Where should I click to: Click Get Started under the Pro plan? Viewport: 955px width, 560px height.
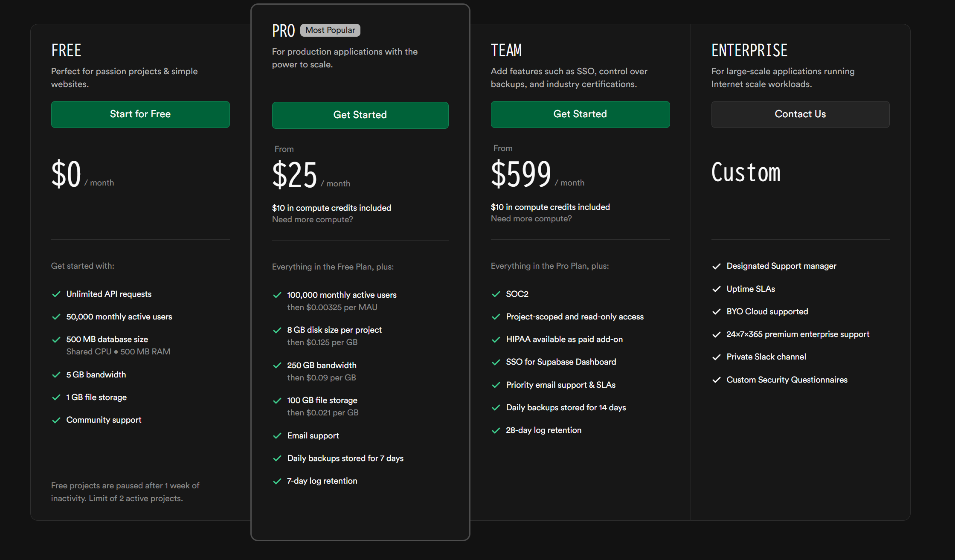pos(360,115)
